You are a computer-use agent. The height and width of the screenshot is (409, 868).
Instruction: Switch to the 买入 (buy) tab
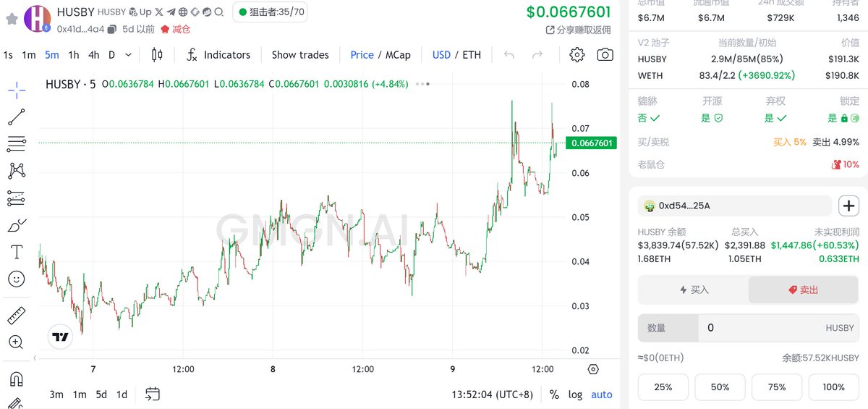[x=694, y=290]
